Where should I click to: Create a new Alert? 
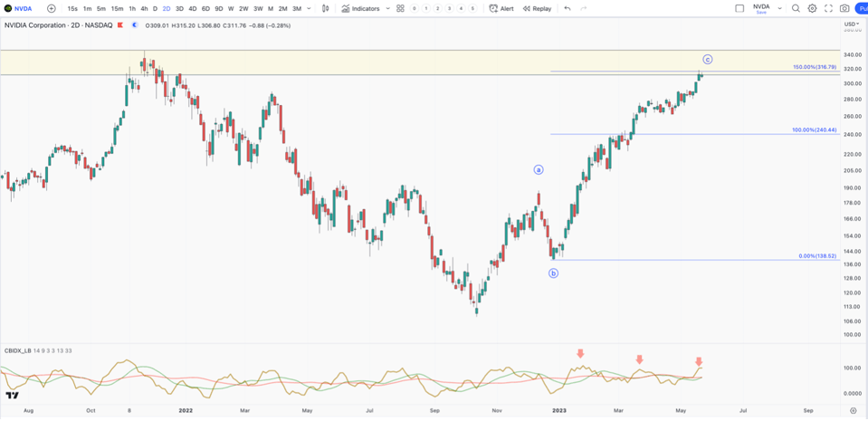click(x=501, y=9)
